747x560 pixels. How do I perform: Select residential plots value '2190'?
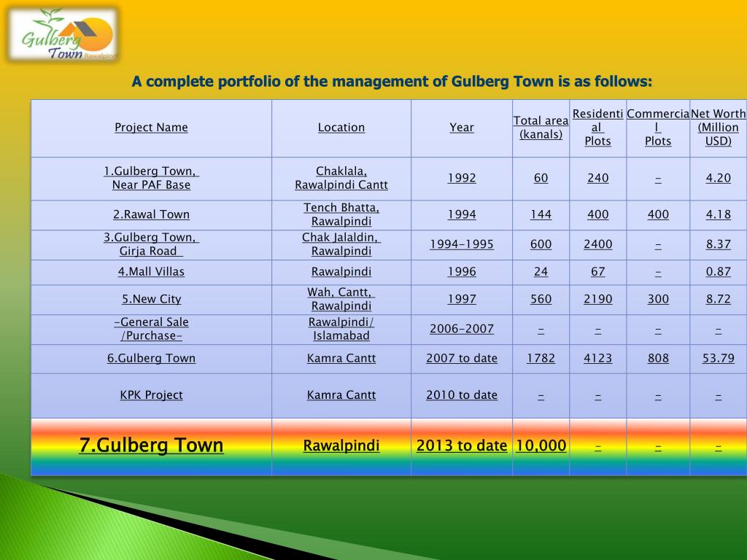point(598,300)
